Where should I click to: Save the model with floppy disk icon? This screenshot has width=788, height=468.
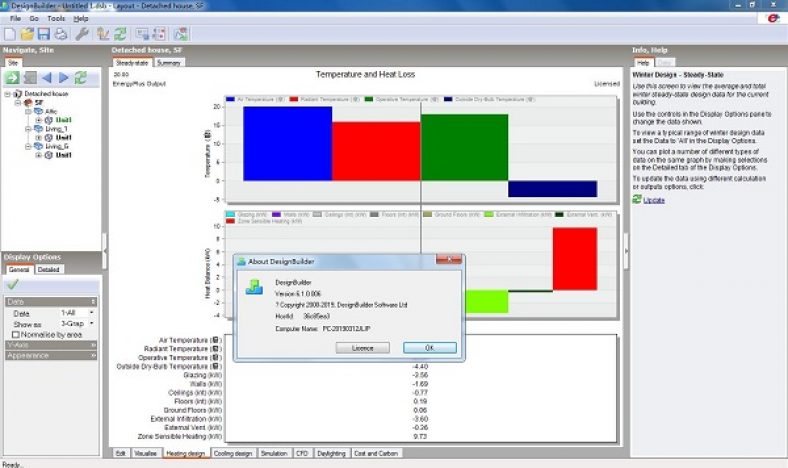tap(44, 34)
